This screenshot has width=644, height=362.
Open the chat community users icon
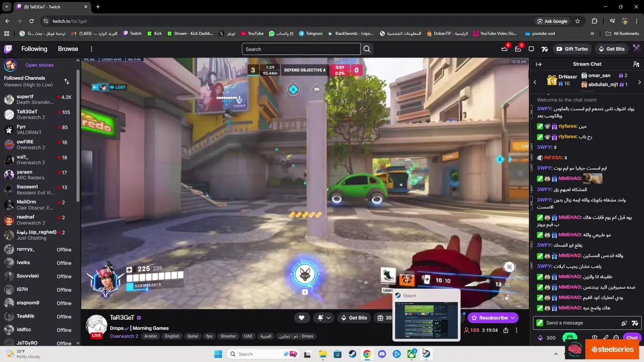[636, 64]
